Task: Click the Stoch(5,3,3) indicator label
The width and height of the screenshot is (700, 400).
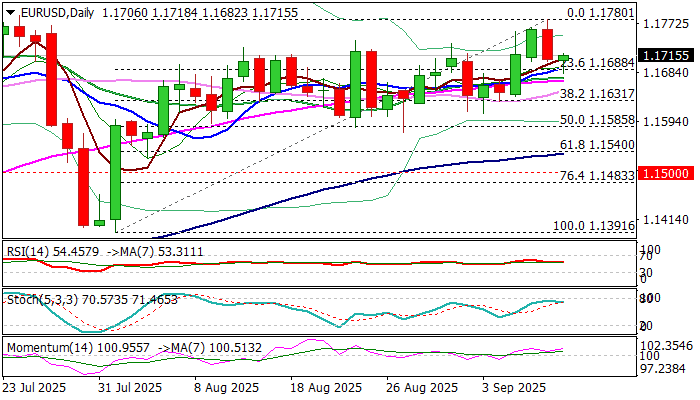Action: [x=42, y=300]
